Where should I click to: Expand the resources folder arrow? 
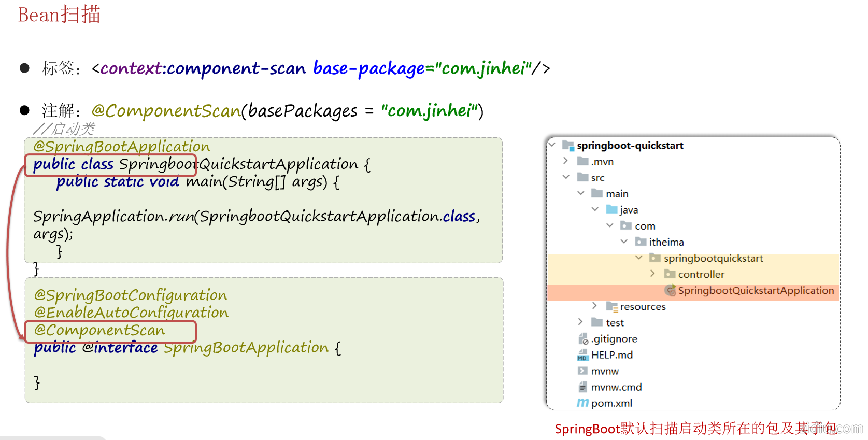595,306
